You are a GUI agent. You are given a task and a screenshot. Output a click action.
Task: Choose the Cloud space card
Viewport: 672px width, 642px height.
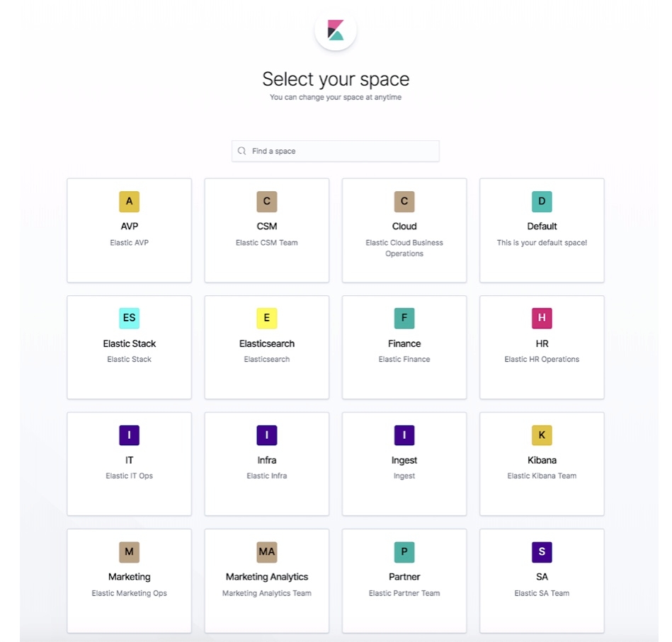404,231
